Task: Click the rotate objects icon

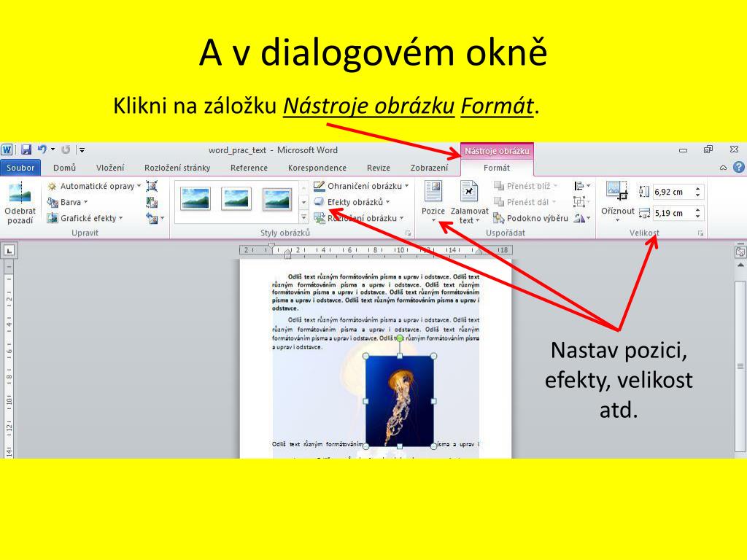Action: 578,218
